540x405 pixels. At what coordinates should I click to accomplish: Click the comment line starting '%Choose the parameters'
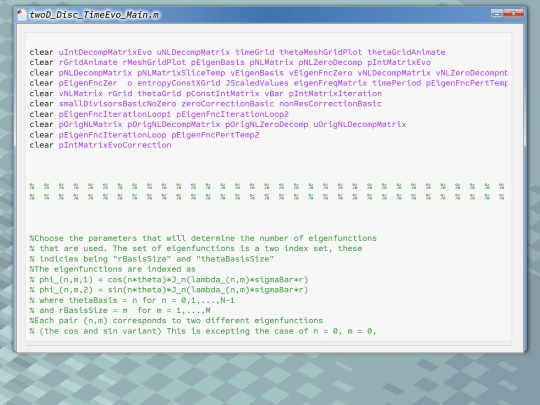point(203,238)
